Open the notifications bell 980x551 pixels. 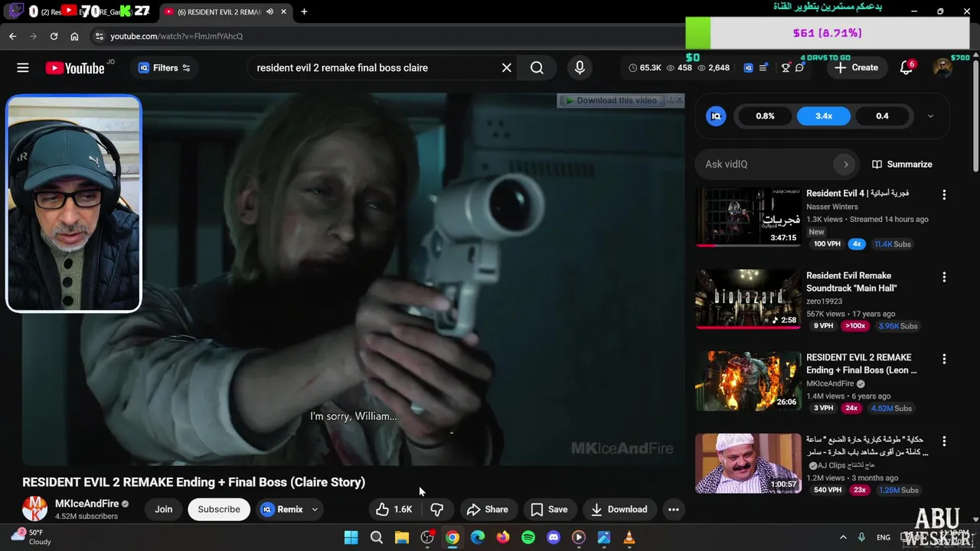[x=906, y=67]
